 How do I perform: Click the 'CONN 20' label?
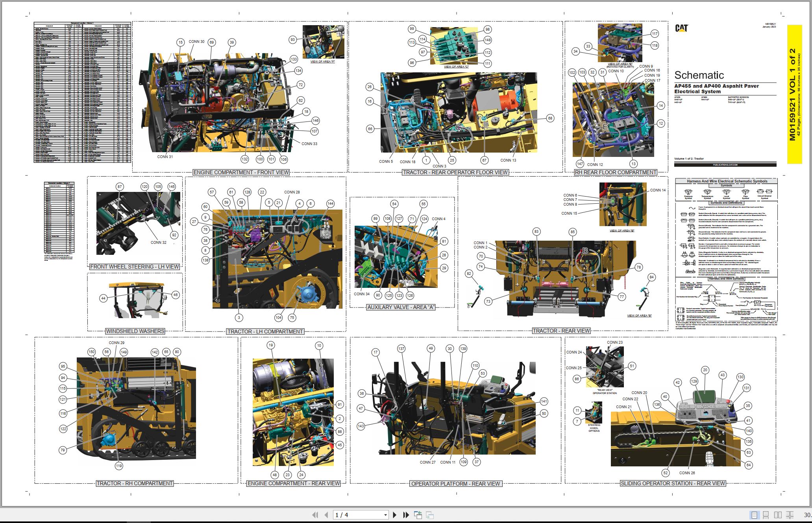click(639, 392)
